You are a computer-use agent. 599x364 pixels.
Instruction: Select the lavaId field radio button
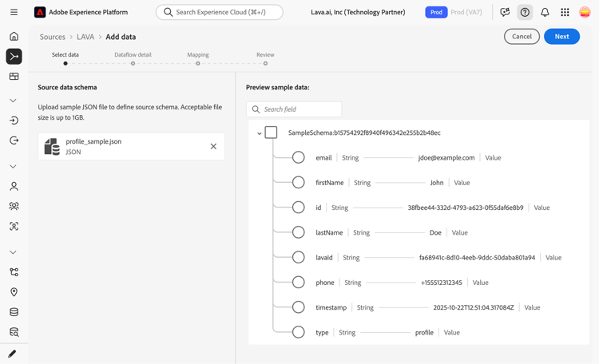coord(299,258)
